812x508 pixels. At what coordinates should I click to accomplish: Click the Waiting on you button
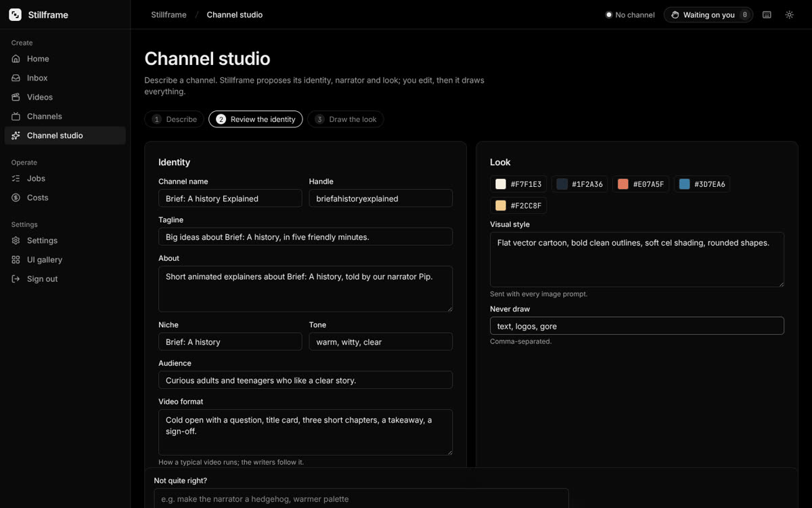pos(708,15)
